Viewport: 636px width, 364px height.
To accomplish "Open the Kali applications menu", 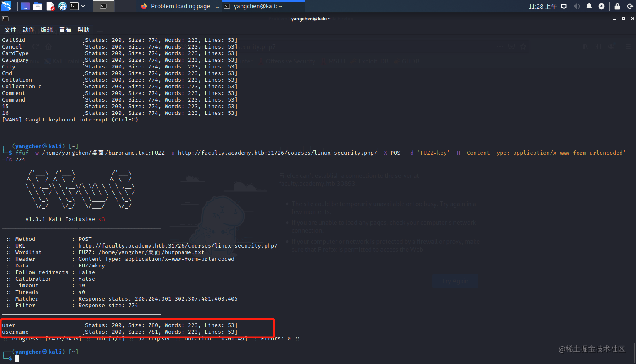I will point(6,6).
